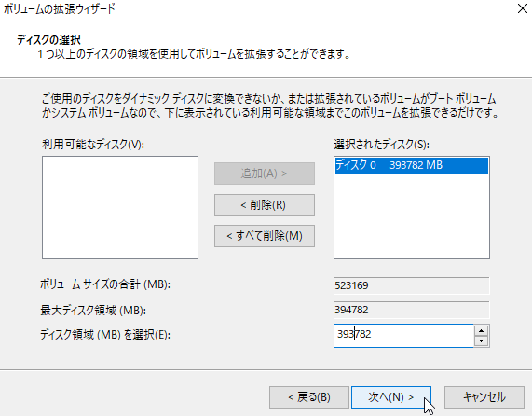Click inside the empty 利用可能なディスク list

point(120,207)
